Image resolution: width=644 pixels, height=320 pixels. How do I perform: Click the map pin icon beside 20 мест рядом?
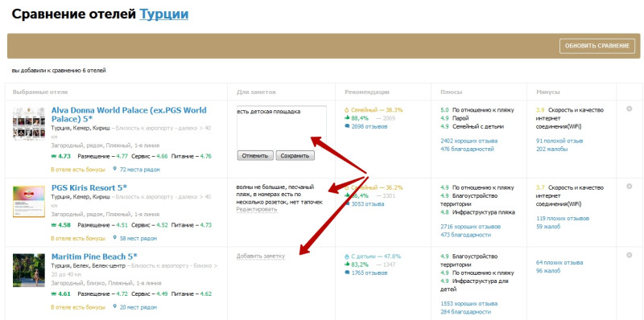115,307
